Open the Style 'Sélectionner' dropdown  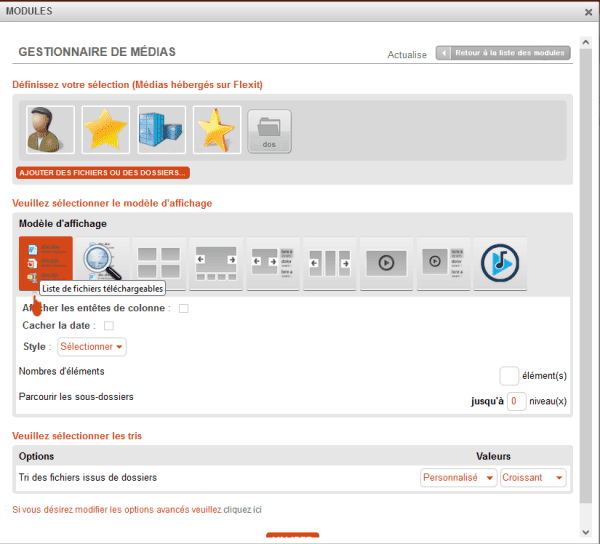point(91,347)
